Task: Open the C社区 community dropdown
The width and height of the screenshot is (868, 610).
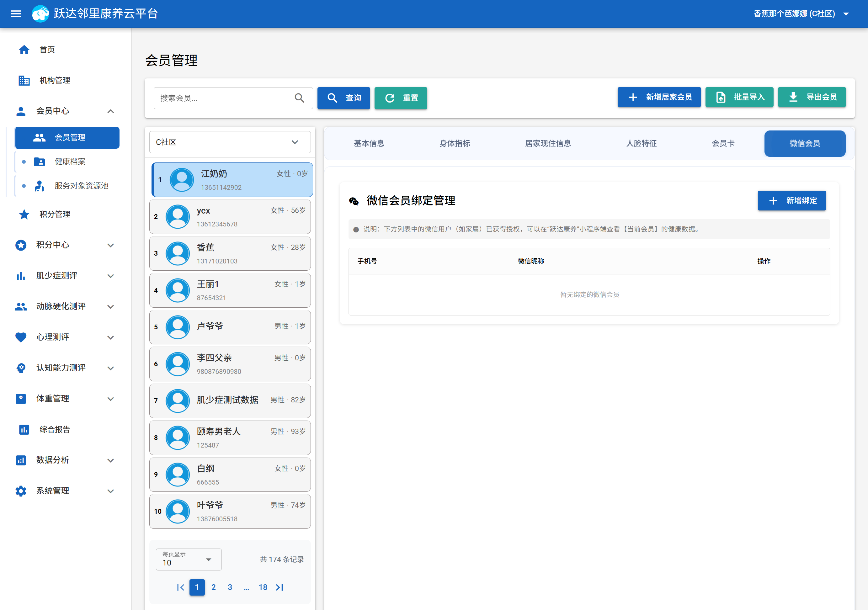Action: [x=230, y=142]
